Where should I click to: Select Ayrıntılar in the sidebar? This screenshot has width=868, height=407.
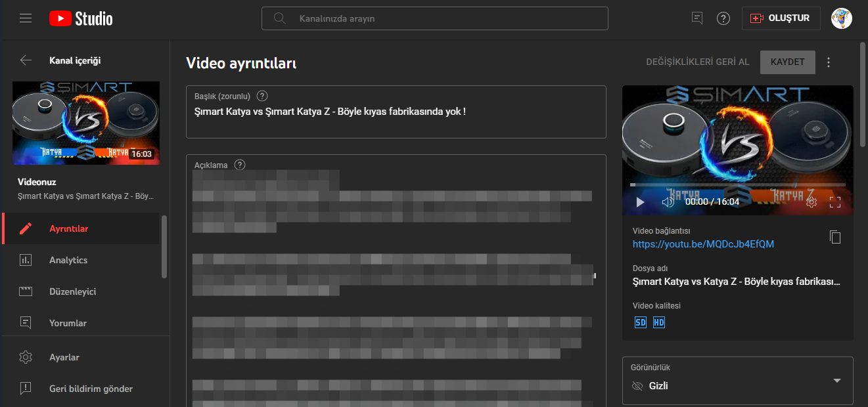point(80,228)
